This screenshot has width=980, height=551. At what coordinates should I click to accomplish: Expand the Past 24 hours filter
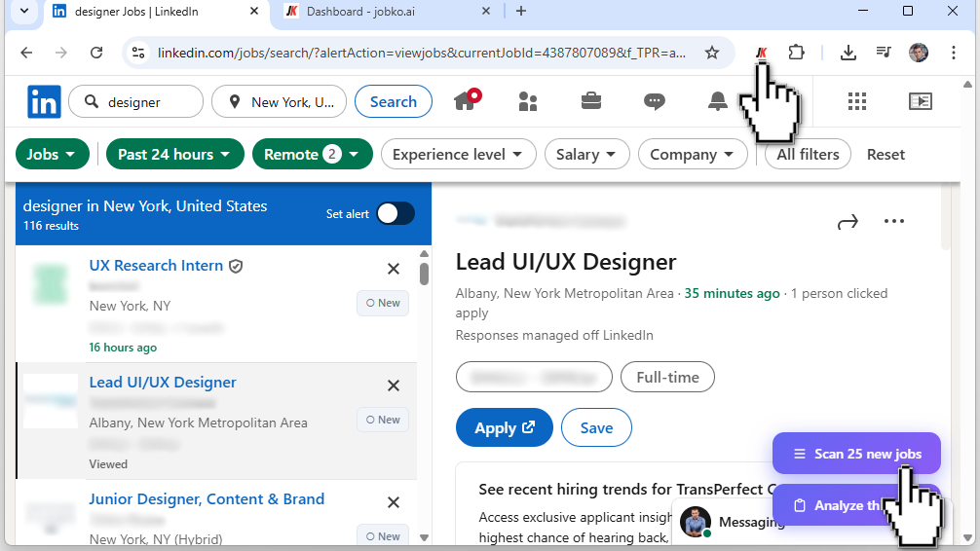pos(175,155)
